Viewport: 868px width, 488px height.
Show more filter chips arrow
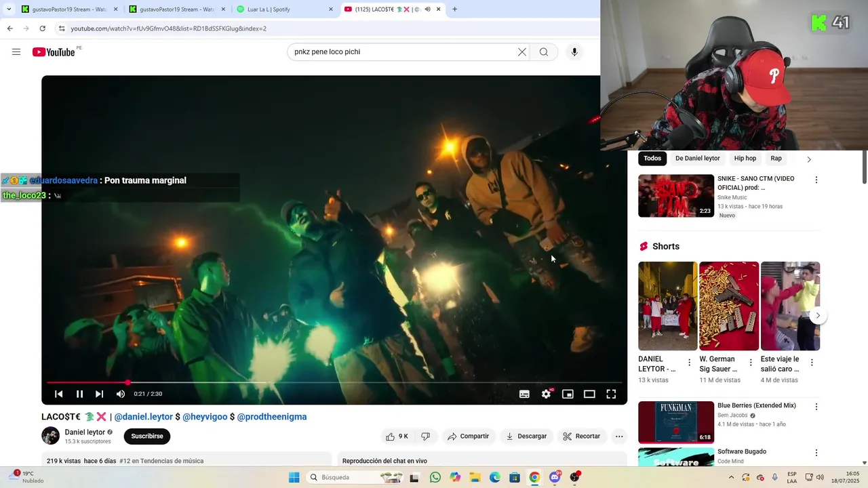tap(809, 159)
